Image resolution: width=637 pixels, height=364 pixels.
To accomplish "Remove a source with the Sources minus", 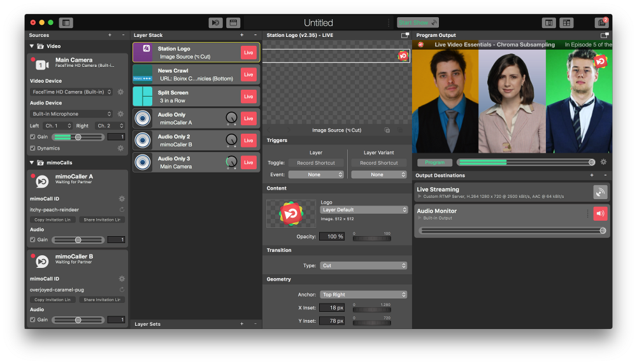I will point(123,35).
